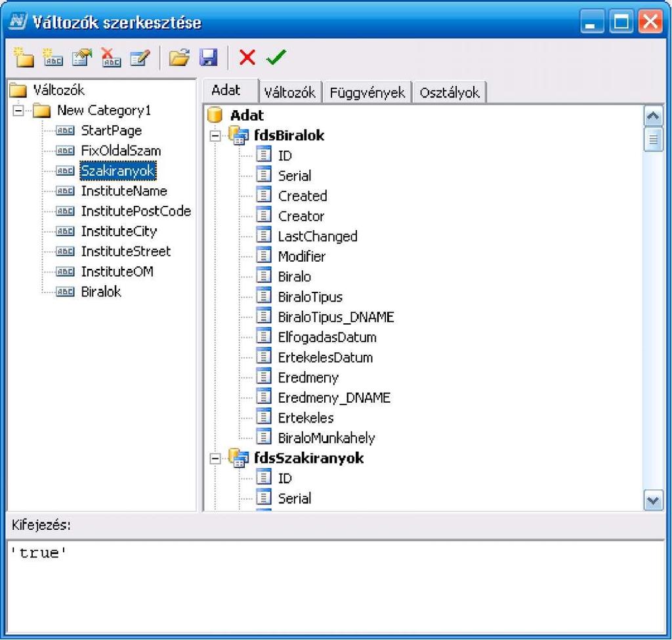Image resolution: width=672 pixels, height=640 pixels.
Task: Select the Creator field
Action: coord(301,216)
